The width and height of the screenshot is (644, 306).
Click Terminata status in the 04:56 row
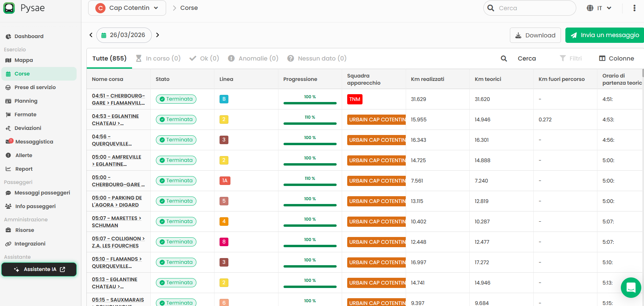tap(176, 140)
